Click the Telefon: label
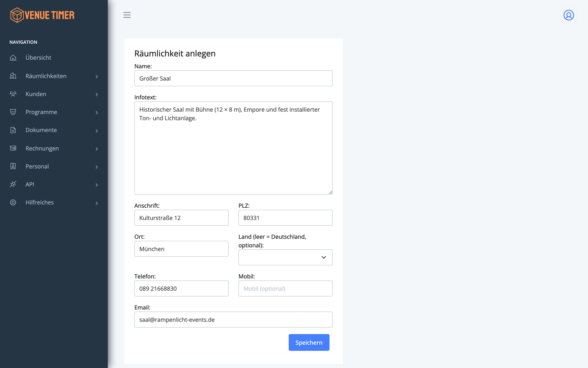Image resolution: width=588 pixels, height=368 pixels. [x=145, y=276]
